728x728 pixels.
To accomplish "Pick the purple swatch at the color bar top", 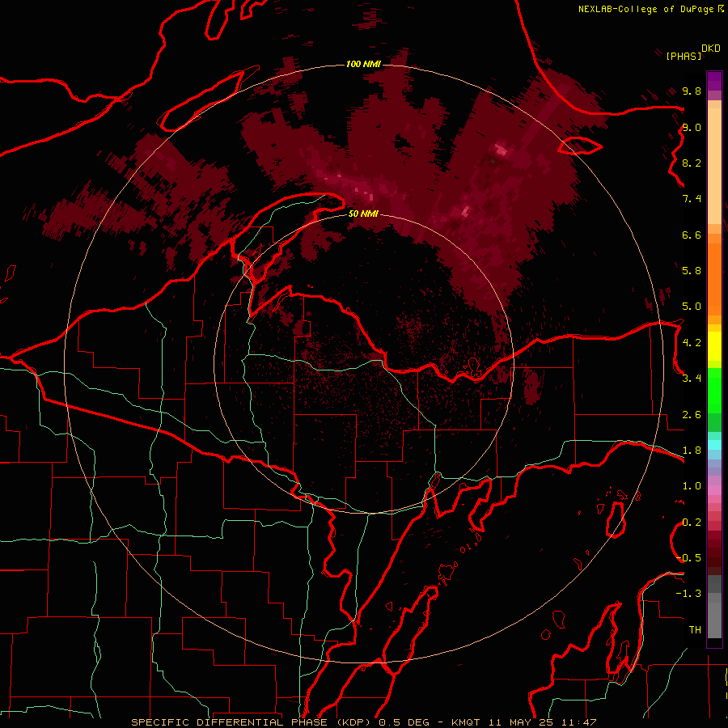I will 714,81.
